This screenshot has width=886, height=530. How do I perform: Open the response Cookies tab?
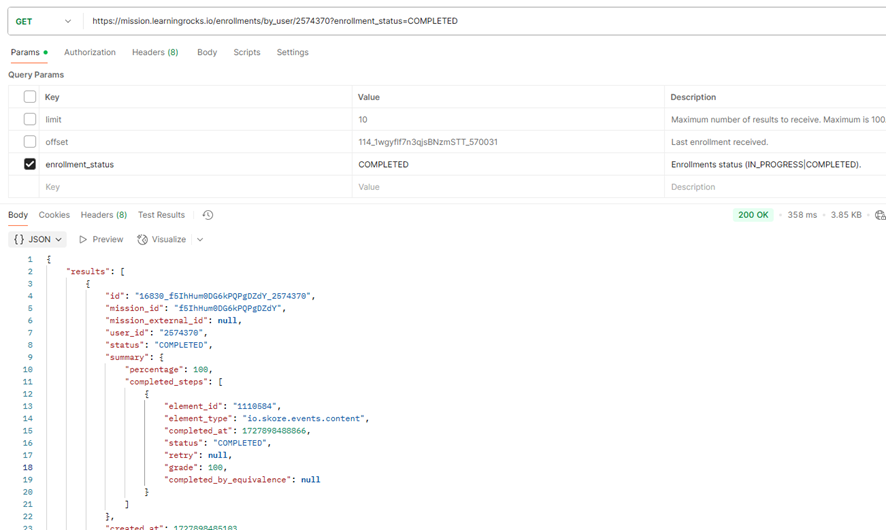(x=54, y=215)
